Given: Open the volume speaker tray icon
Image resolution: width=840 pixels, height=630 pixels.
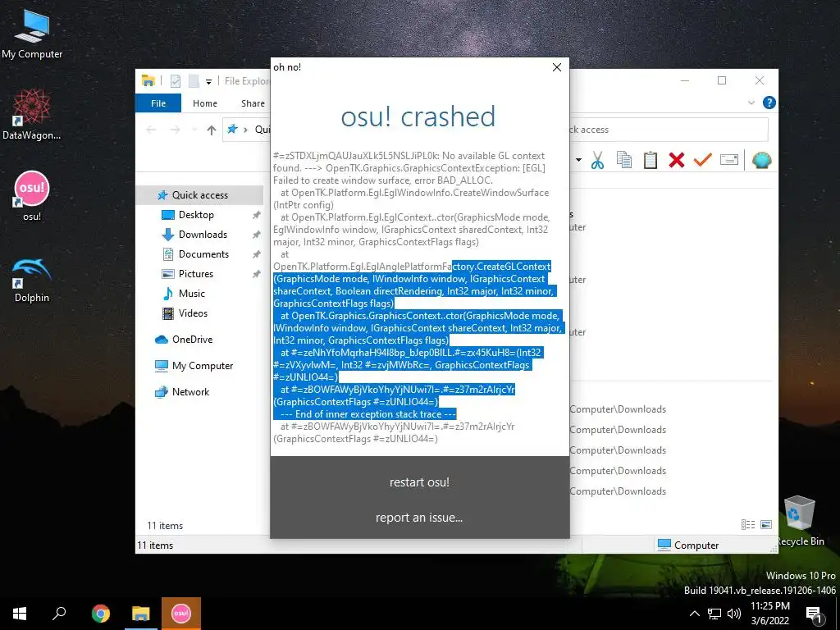Looking at the screenshot, I should [734, 614].
